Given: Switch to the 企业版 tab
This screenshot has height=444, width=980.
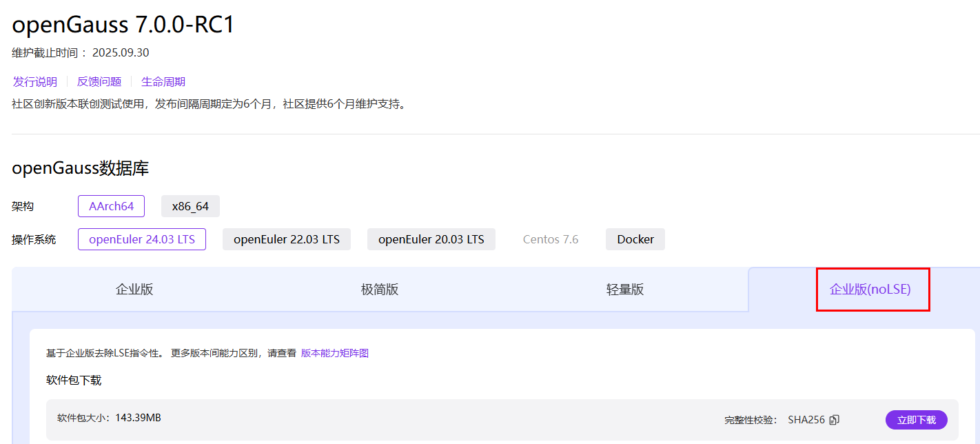Looking at the screenshot, I should point(134,290).
